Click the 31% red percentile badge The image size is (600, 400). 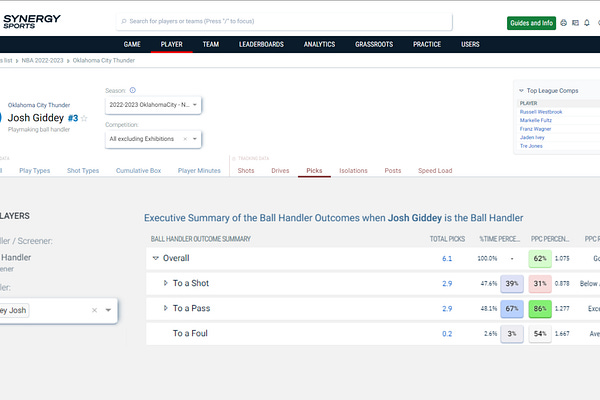(540, 284)
